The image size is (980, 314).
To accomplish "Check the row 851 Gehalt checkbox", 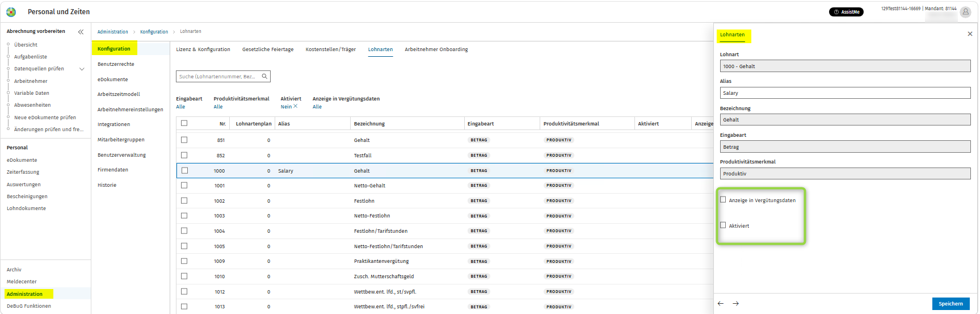I will (184, 140).
